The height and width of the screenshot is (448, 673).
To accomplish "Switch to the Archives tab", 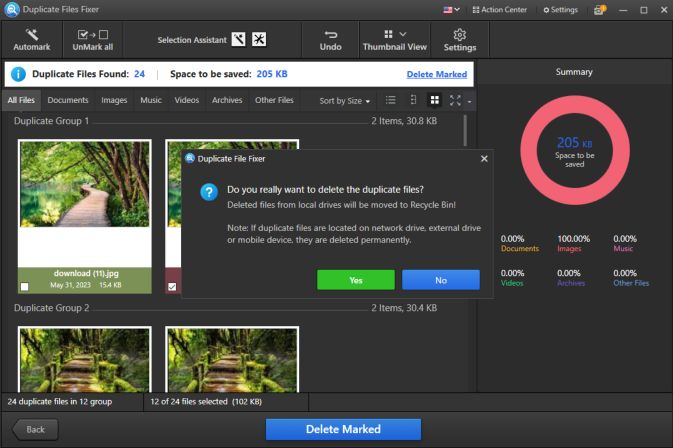I will pos(227,100).
